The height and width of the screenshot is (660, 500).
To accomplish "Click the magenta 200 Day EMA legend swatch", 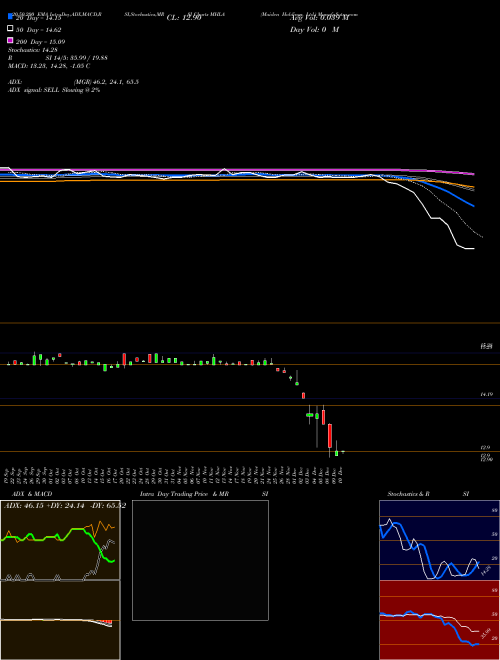I will 10,40.
